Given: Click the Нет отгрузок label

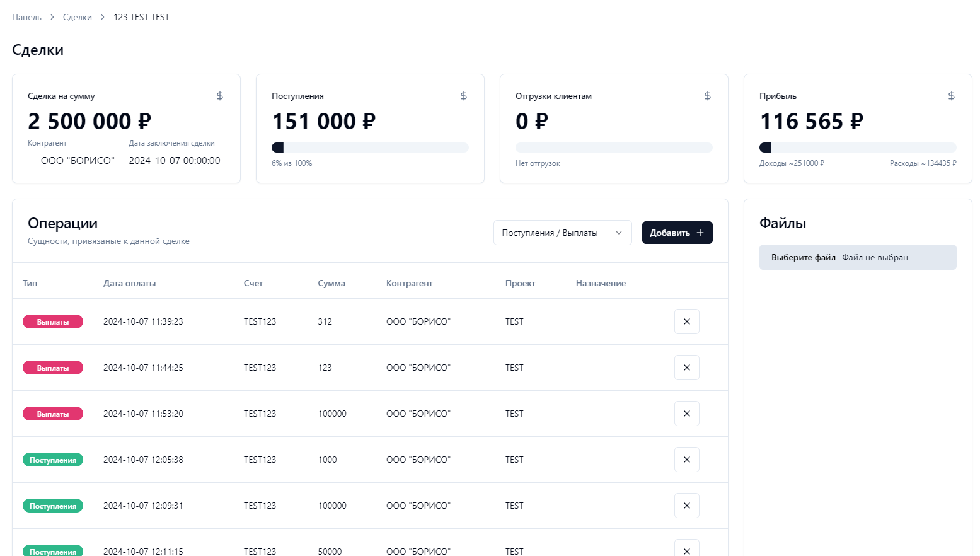Looking at the screenshot, I should [x=538, y=163].
